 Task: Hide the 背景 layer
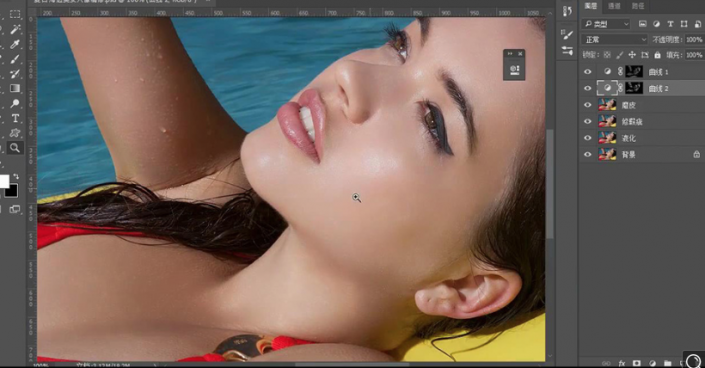(x=587, y=154)
